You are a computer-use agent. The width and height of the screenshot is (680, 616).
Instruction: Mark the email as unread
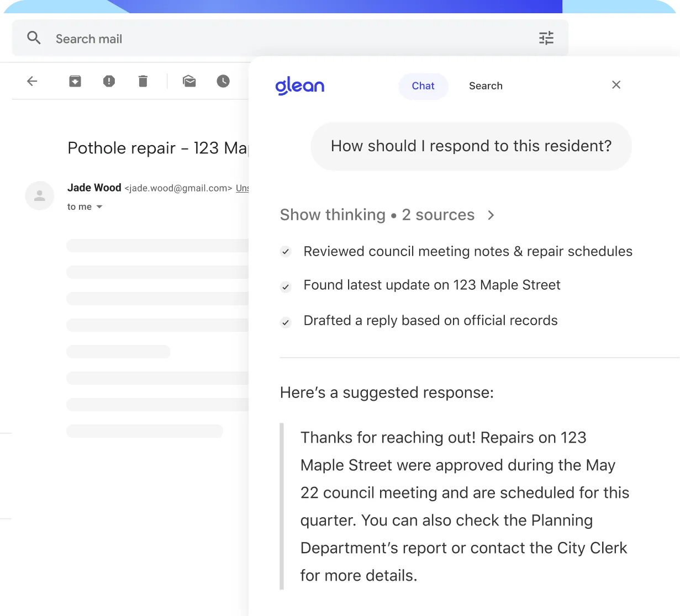pyautogui.click(x=189, y=81)
